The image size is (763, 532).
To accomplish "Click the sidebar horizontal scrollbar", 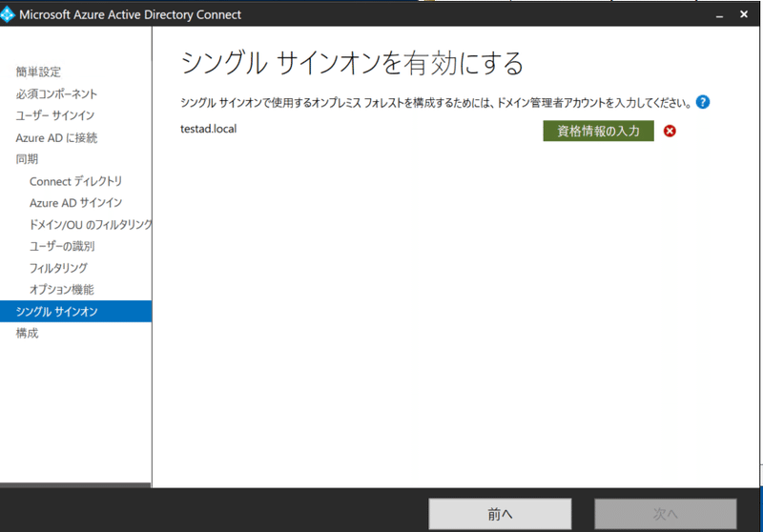I will tap(75, 485).
